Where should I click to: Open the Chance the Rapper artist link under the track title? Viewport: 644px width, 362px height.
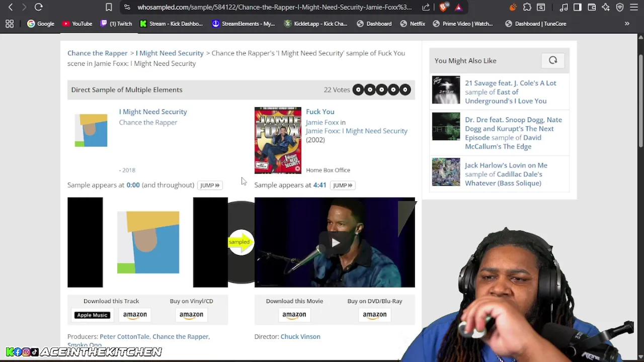148,122
